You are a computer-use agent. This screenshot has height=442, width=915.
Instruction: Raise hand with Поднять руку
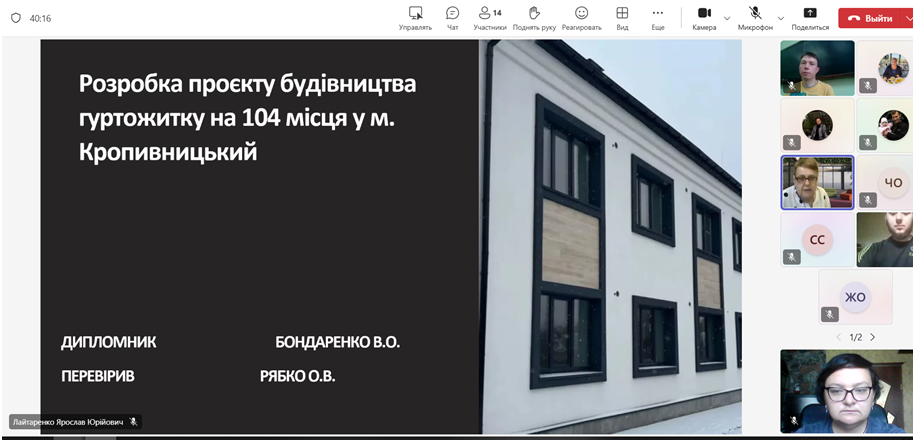[x=534, y=17]
